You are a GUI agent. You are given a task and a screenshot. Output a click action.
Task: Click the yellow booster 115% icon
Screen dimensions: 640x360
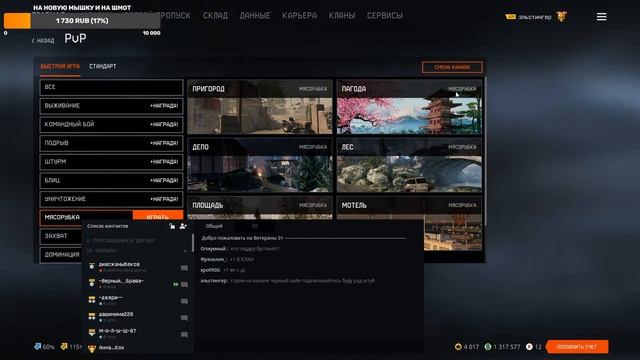(x=64, y=347)
